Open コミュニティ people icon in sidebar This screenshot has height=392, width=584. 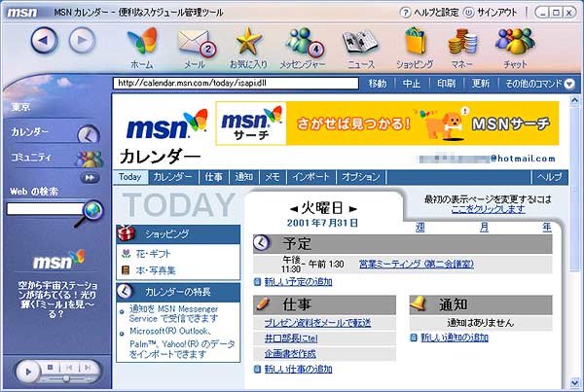pos(89,159)
